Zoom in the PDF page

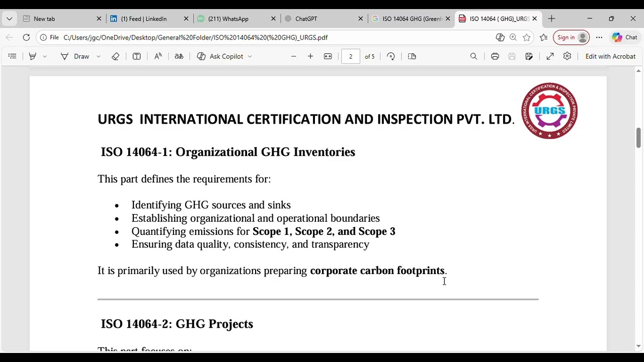coord(310,56)
